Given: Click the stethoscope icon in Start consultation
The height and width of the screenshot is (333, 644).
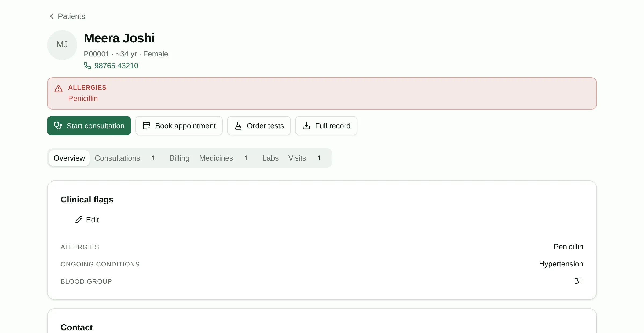Looking at the screenshot, I should click(58, 125).
